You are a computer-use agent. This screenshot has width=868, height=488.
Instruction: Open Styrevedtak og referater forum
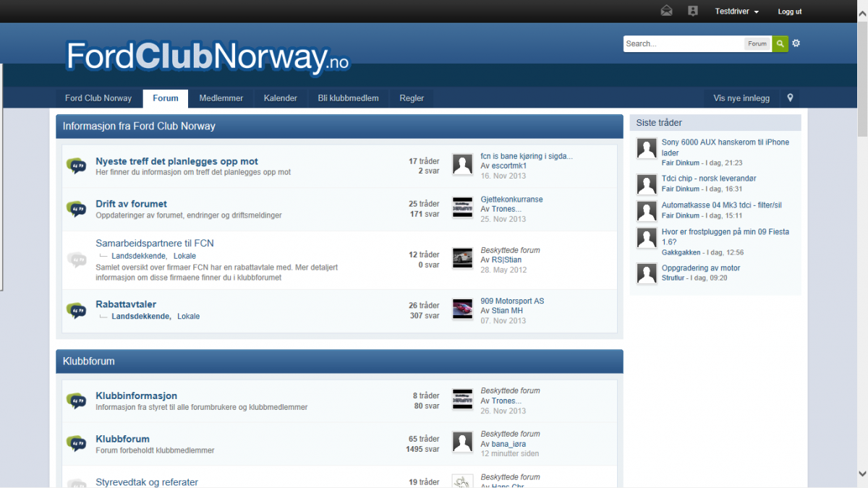(147, 482)
